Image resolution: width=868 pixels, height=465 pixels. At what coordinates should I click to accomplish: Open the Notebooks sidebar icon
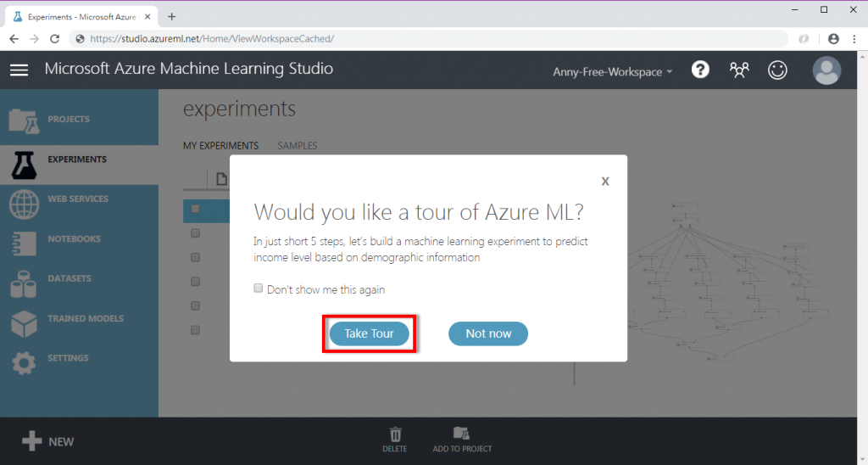(24, 244)
